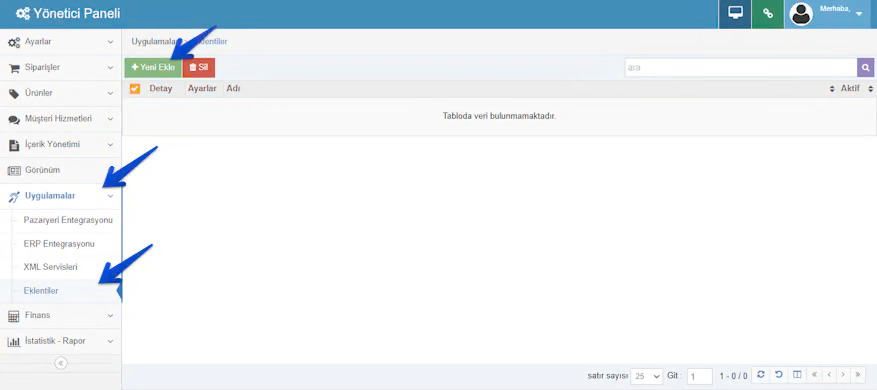Click the Görünüm layout icon
The height and width of the screenshot is (390, 877).
point(14,171)
